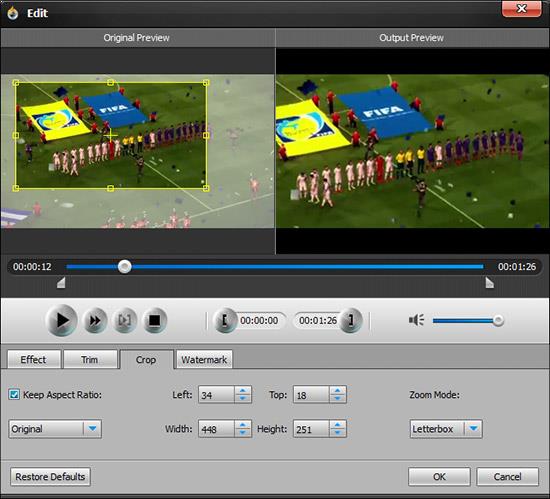Confirm with the OK button
The width and height of the screenshot is (550, 499).
439,477
